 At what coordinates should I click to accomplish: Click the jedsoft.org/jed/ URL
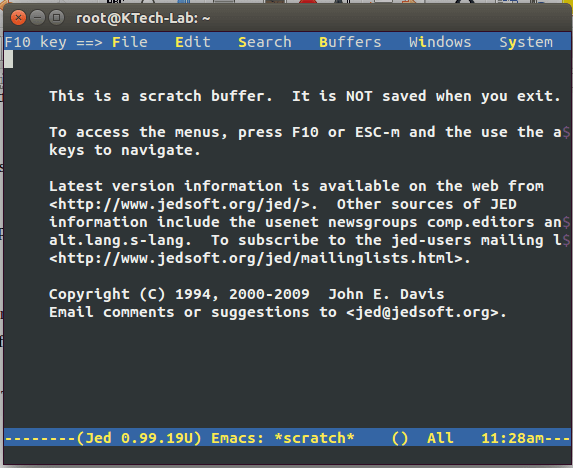[x=183, y=204]
